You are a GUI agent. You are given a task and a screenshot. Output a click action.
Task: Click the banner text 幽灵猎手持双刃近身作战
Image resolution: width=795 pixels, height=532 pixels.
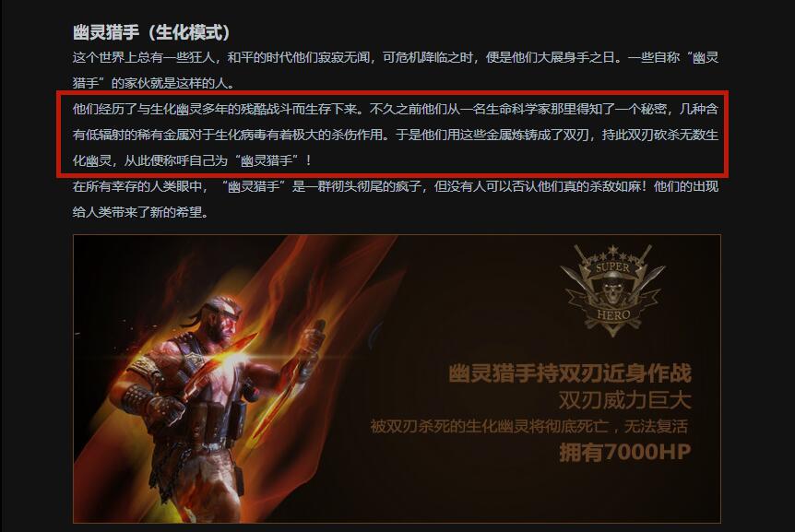point(569,373)
